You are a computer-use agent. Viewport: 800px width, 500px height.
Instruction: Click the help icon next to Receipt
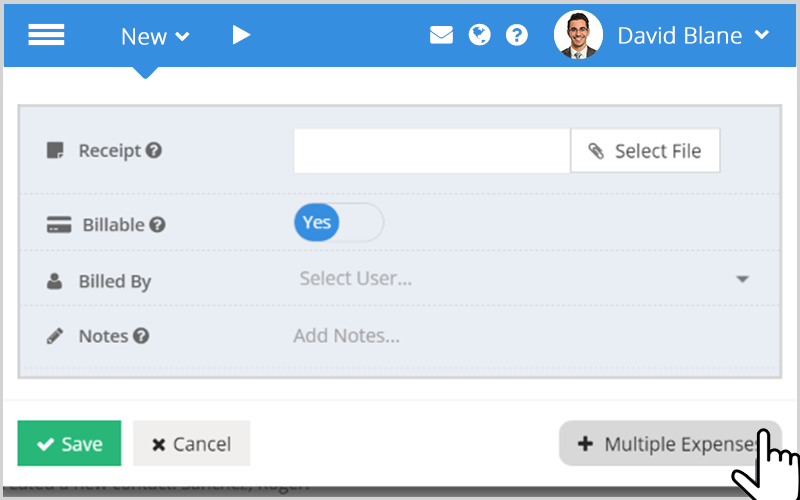154,151
